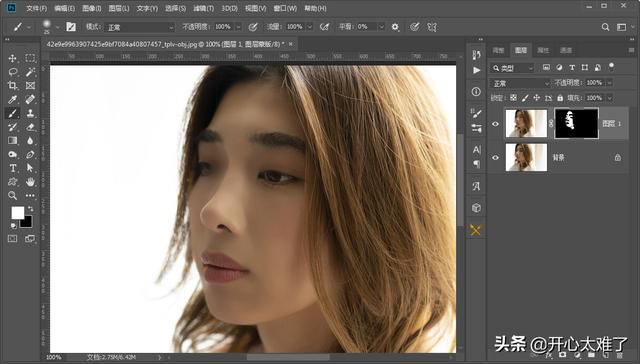Viewport: 640px width, 364px height.
Task: Select the Clone Stamp tool
Action: click(30, 113)
